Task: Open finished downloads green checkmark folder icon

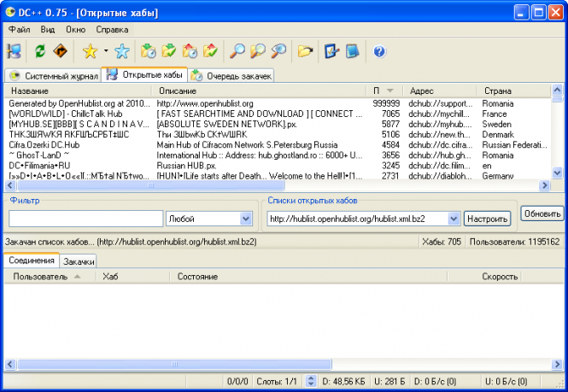Action: 169,51
